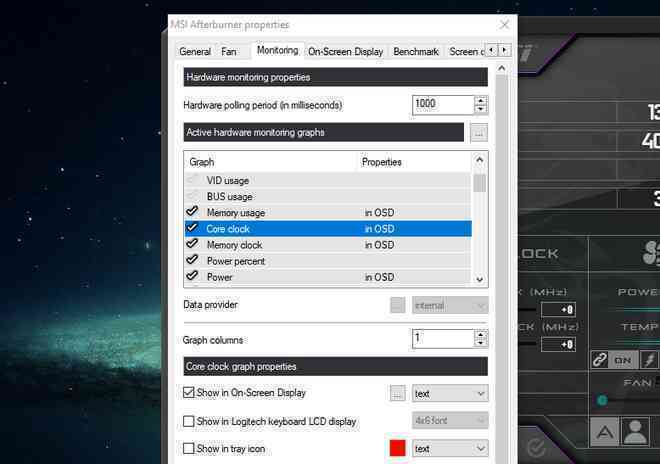
Task: Select the Core clock row
Action: (x=328, y=229)
